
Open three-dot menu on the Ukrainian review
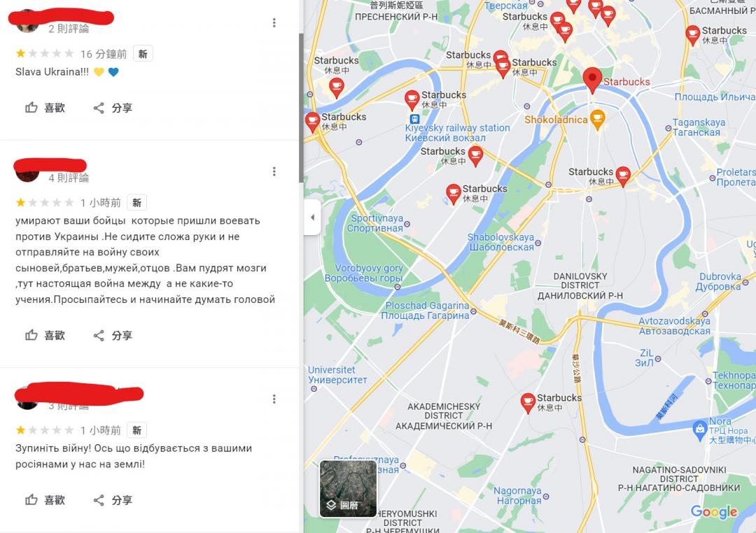[x=274, y=399]
